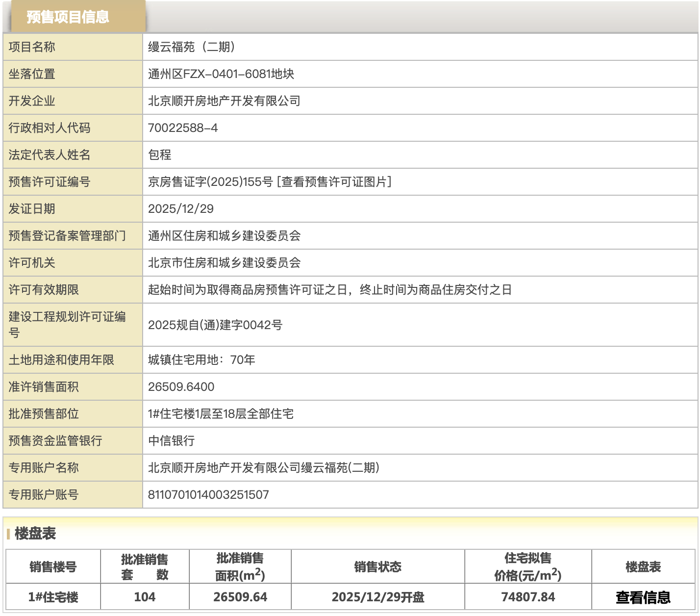This screenshot has width=700, height=616.
Task: Click the supervising bank 中信银行
Action: point(172,441)
